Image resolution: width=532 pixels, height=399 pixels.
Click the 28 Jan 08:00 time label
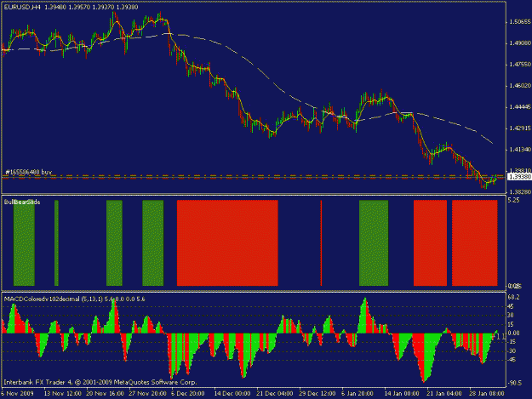pyautogui.click(x=487, y=394)
